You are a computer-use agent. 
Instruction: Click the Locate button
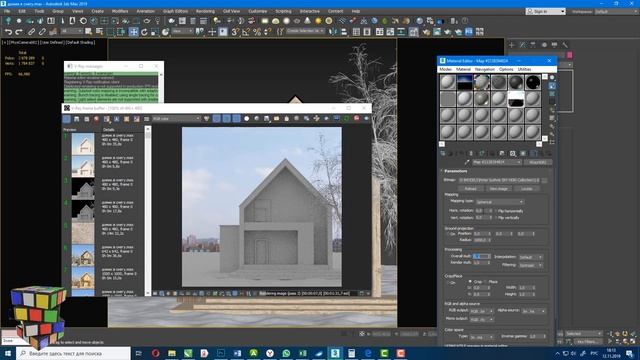pos(527,189)
